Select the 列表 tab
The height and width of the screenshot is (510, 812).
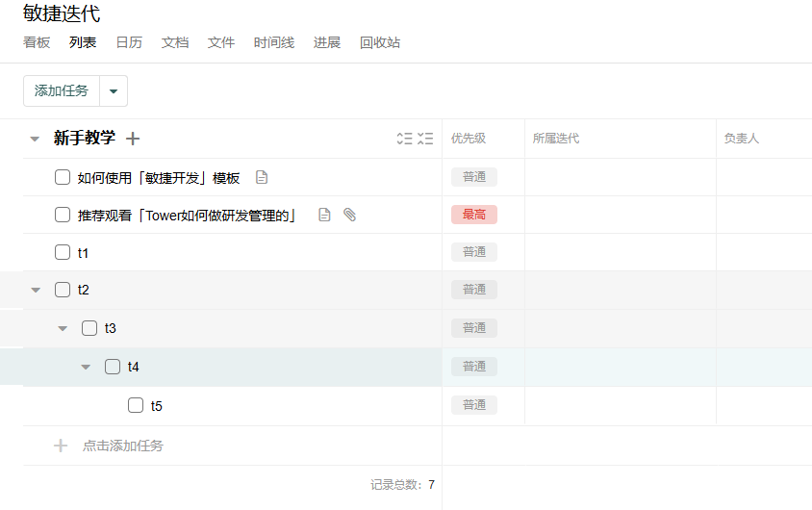click(83, 42)
